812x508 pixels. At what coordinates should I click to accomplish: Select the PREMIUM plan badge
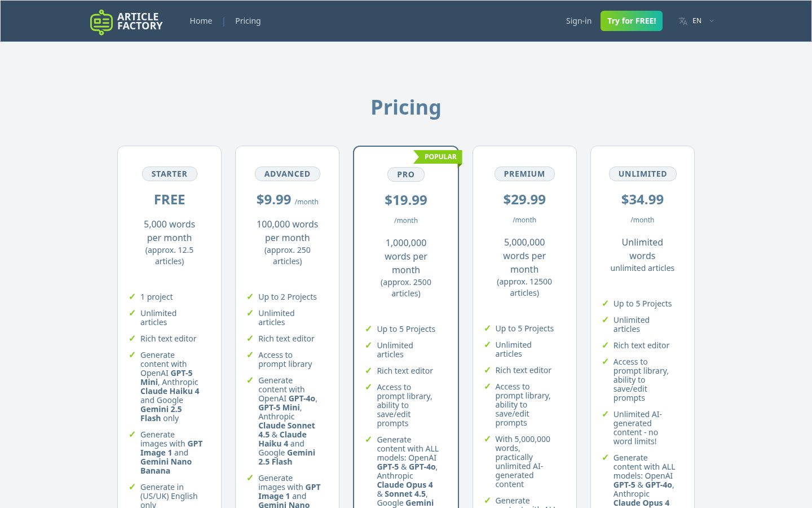pyautogui.click(x=524, y=174)
